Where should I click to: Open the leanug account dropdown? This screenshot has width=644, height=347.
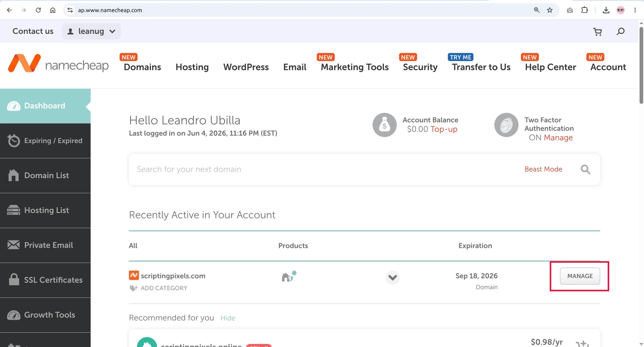click(91, 31)
